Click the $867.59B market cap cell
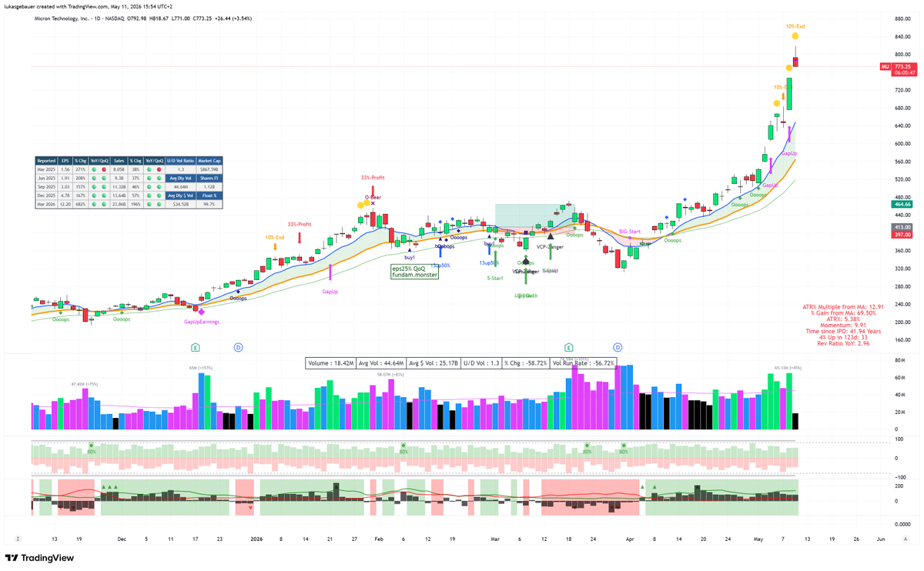This screenshot has width=924, height=571. [209, 169]
